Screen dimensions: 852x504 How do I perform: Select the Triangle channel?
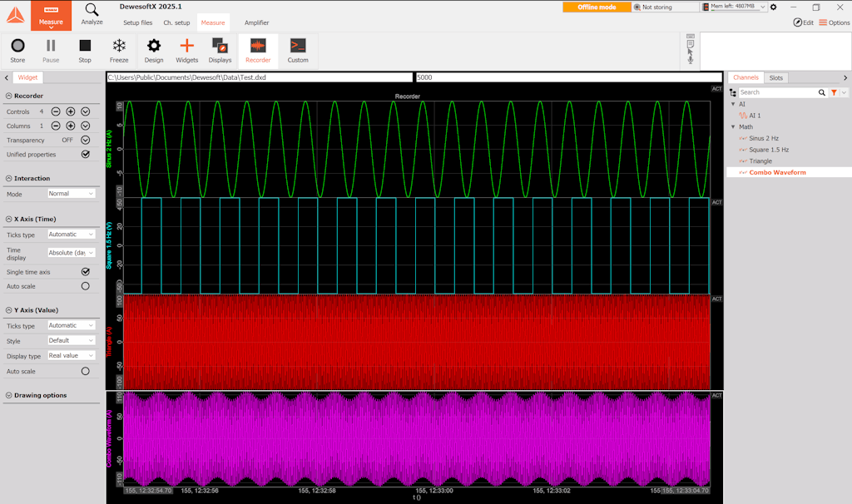[x=760, y=161]
